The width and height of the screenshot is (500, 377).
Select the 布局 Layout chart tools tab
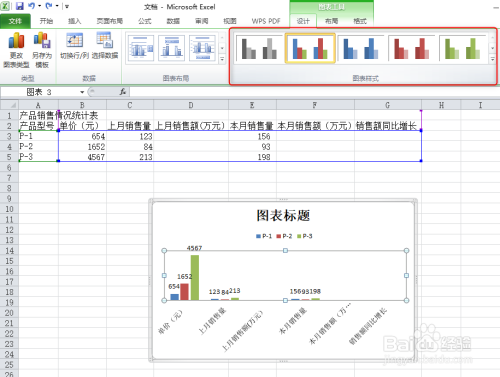[x=331, y=21]
